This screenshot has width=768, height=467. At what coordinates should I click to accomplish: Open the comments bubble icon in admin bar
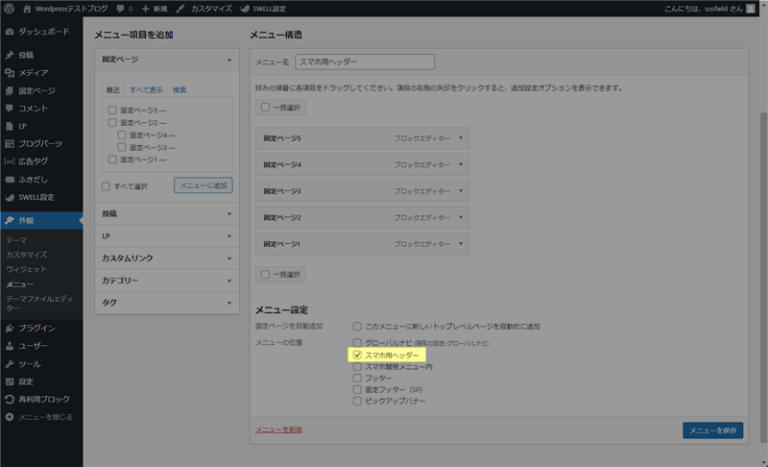coord(121,8)
